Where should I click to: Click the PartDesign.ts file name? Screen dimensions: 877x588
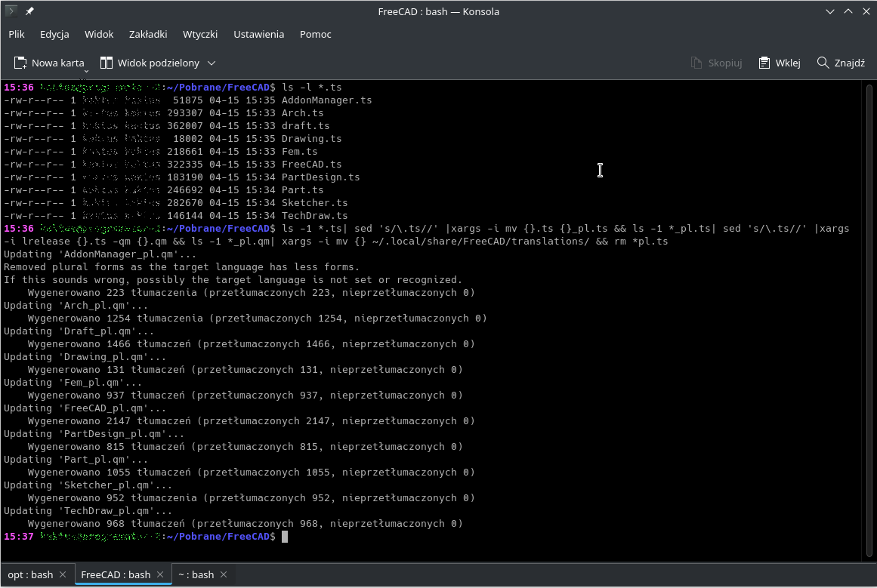[x=320, y=177]
